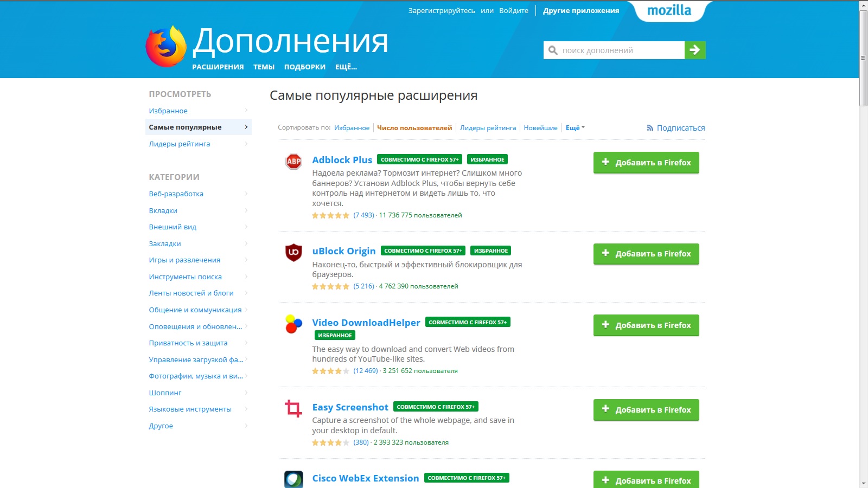Open Video DownloadHelper title link
This screenshot has width=868, height=488.
366,323
